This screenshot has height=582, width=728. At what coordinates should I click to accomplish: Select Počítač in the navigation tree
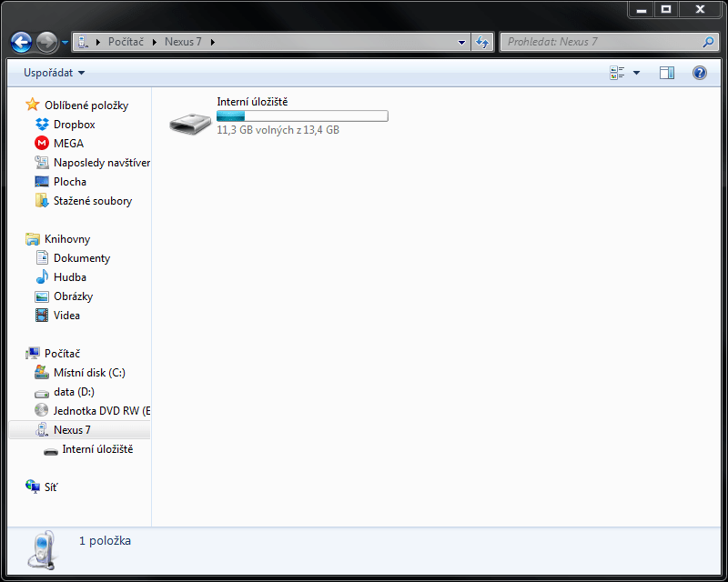pyautogui.click(x=62, y=353)
